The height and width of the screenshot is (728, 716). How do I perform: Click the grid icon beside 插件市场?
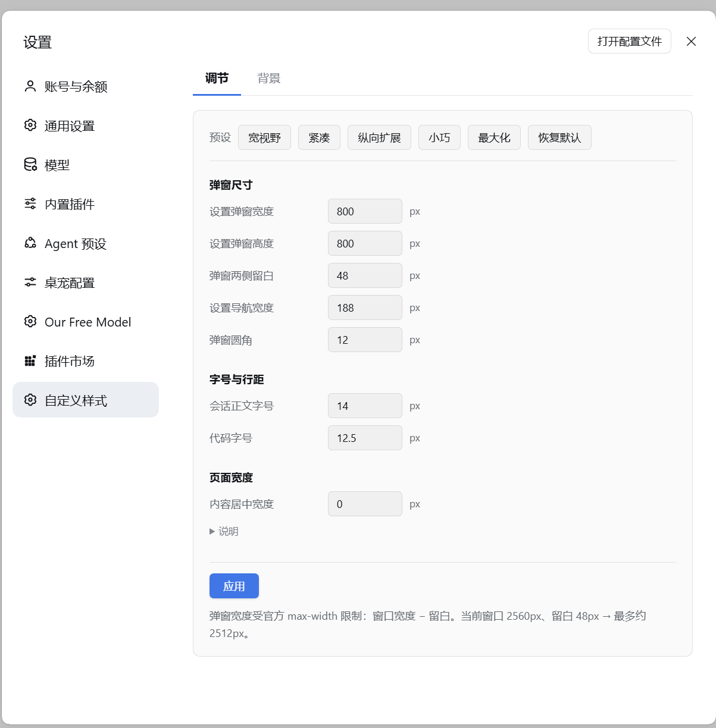click(30, 361)
